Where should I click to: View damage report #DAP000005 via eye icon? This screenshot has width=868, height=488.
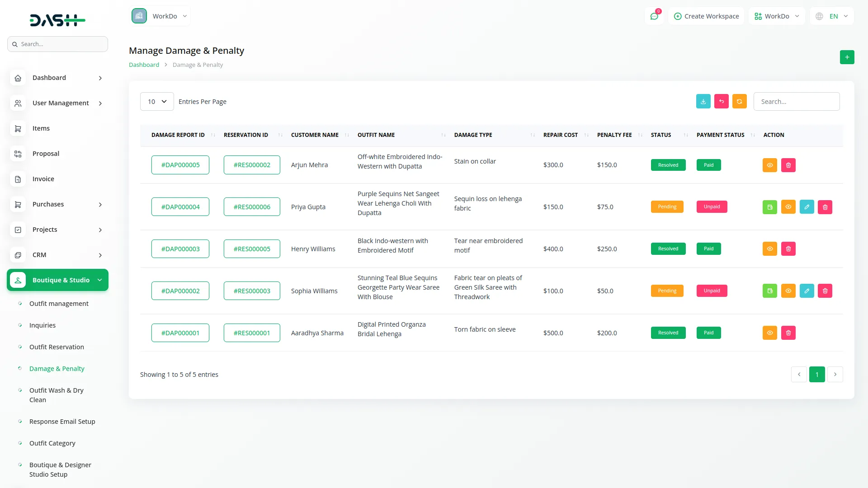coord(770,165)
